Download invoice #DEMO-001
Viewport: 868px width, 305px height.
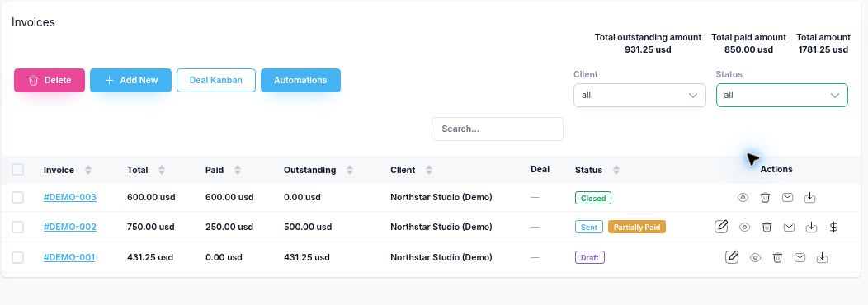point(822,257)
